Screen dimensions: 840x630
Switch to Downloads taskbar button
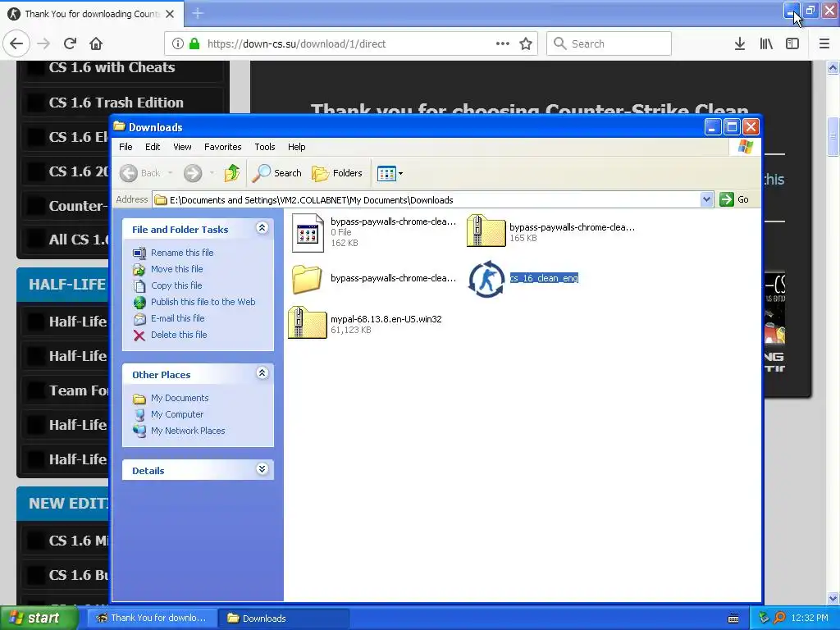[x=284, y=619]
